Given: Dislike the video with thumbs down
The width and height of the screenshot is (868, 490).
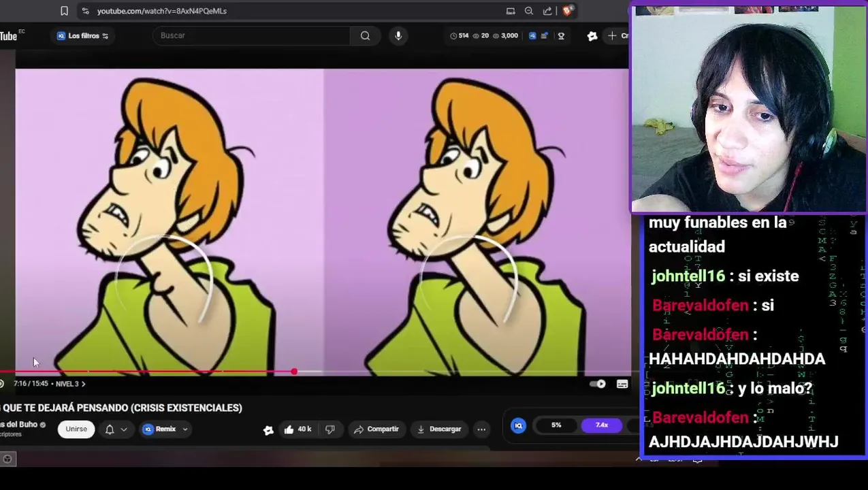Looking at the screenshot, I should (x=330, y=429).
